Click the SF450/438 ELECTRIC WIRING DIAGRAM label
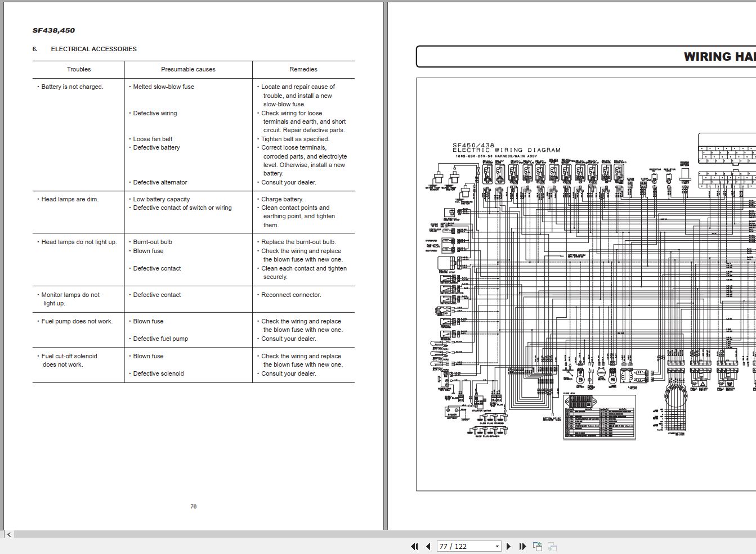This screenshot has height=554, width=756. point(506,148)
